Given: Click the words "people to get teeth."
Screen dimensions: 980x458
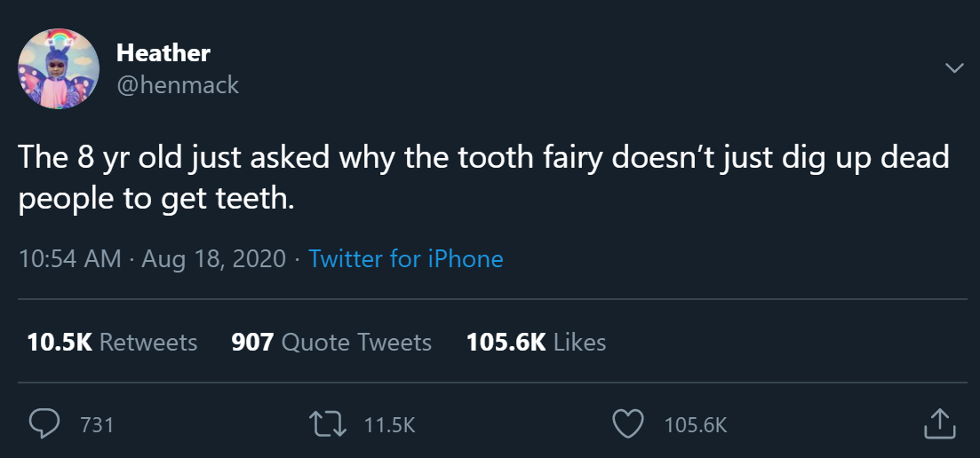Looking at the screenshot, I should tap(155, 198).
